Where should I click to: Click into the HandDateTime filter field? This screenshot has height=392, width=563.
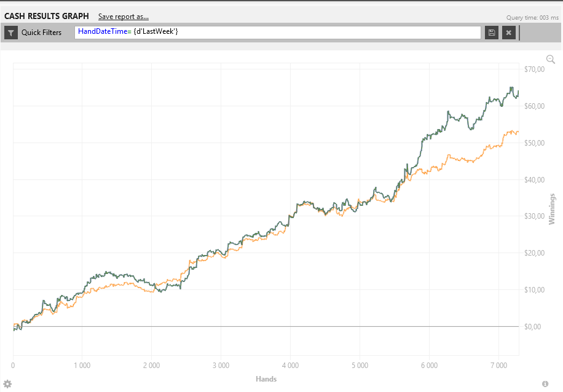(x=277, y=33)
